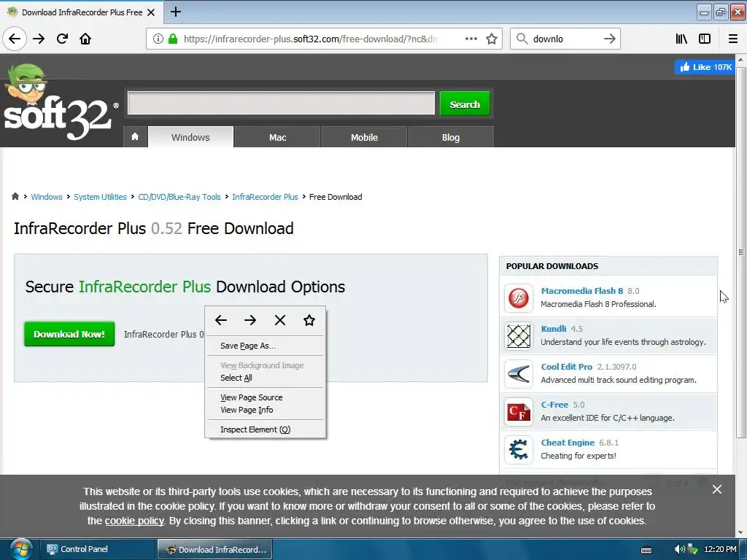
Task: Open the Cheat Engine link
Action: point(568,443)
